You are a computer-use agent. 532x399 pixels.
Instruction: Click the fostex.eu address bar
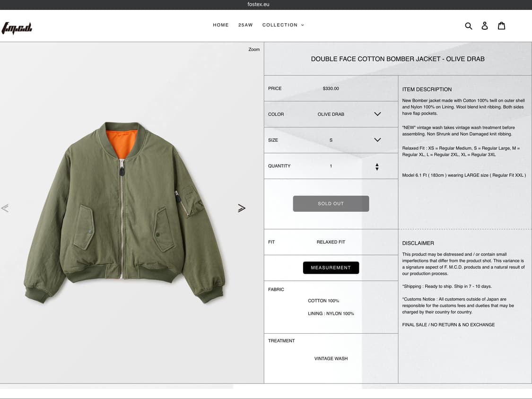coord(258,5)
